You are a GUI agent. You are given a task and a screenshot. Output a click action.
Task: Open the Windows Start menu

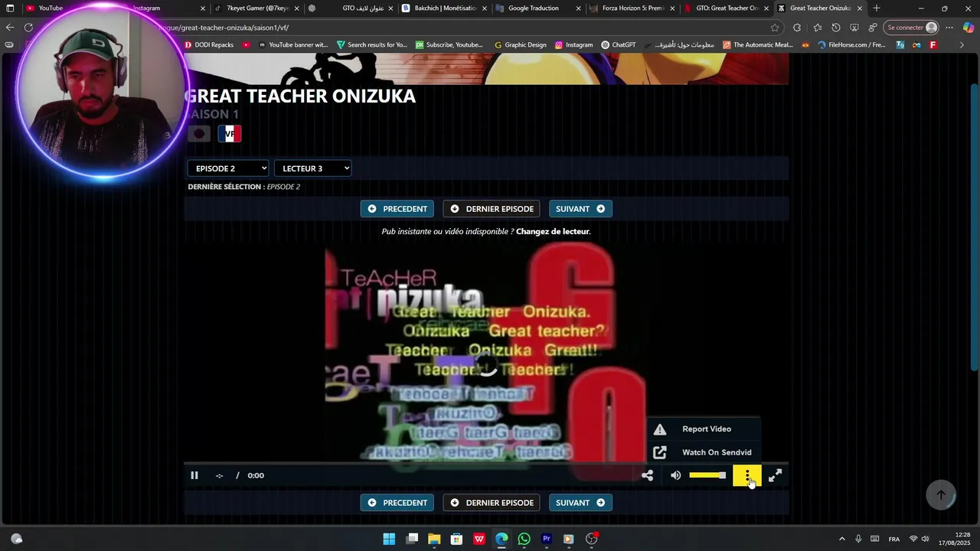389,539
